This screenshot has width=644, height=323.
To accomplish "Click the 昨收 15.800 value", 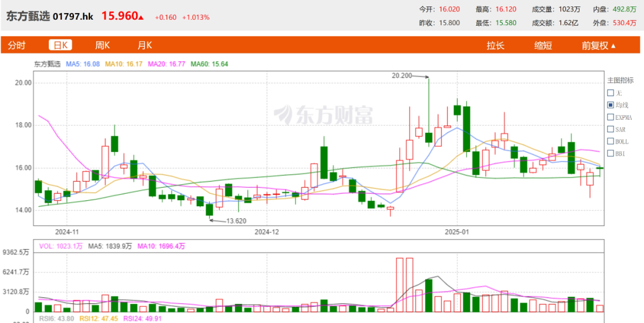I will [x=449, y=23].
